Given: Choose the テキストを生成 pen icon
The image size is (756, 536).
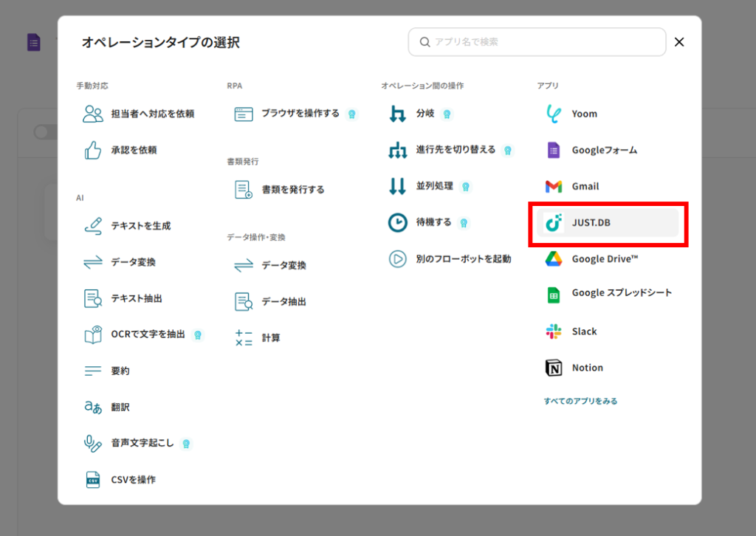Looking at the screenshot, I should point(93,226).
